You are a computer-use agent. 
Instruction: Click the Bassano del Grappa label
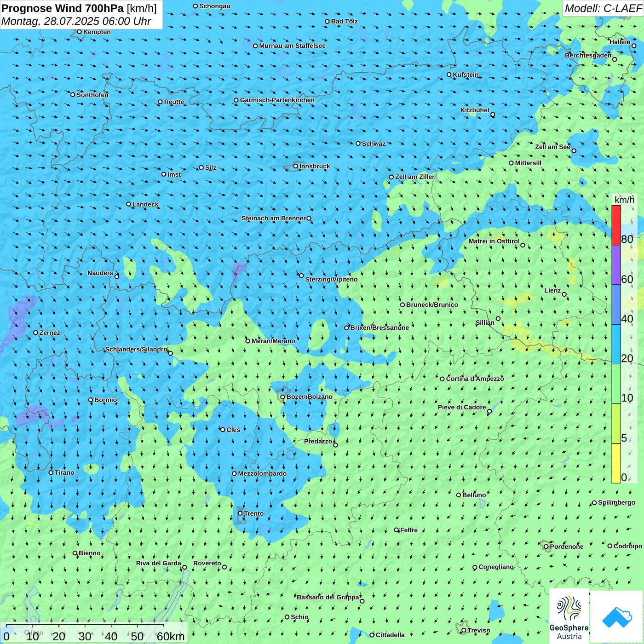pos(328,597)
